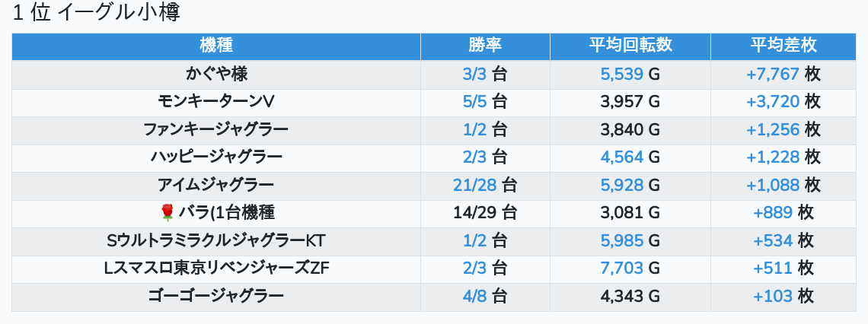Viewport: 868px width, 324px height.
Task: Click the +3,720 difference value
Action: coord(773,102)
